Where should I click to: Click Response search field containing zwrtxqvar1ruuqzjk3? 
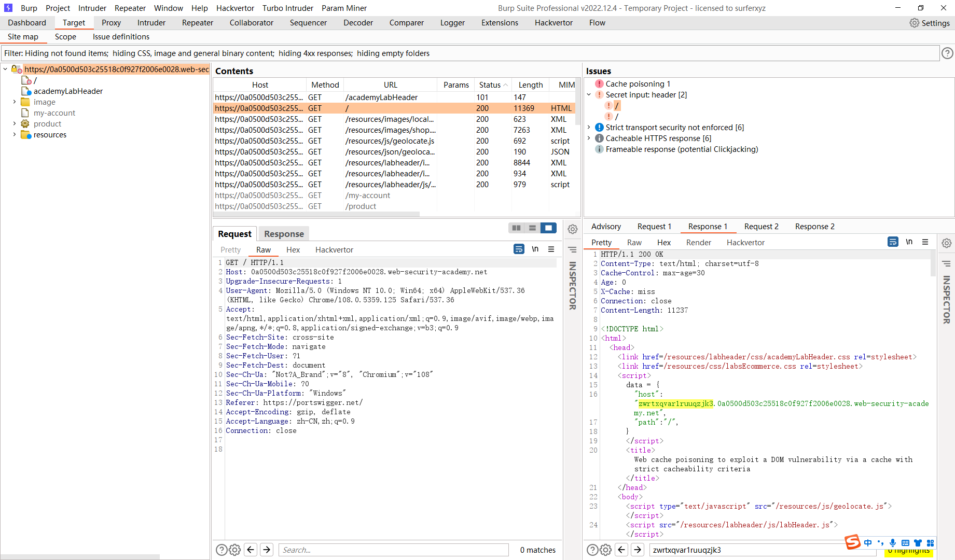tap(763, 550)
